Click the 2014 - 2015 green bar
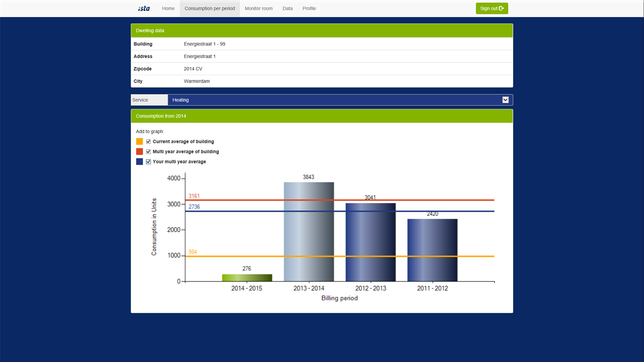Viewport: 644px width, 362px height. pos(247,278)
